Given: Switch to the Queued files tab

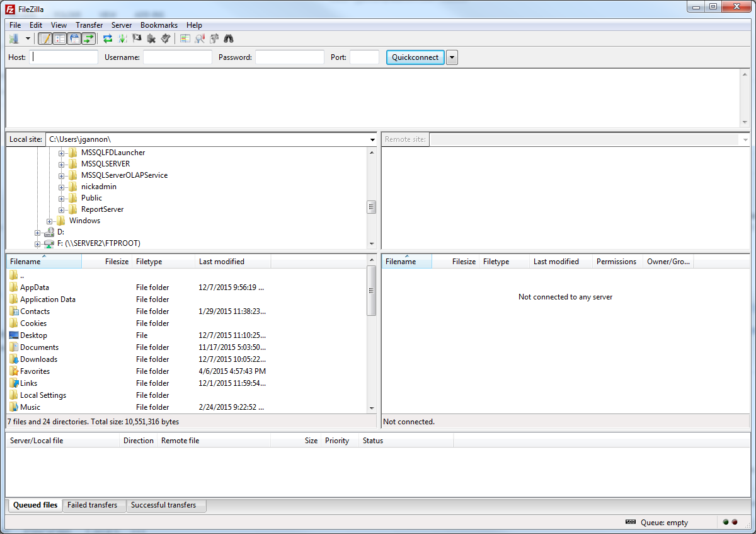Looking at the screenshot, I should click(35, 505).
